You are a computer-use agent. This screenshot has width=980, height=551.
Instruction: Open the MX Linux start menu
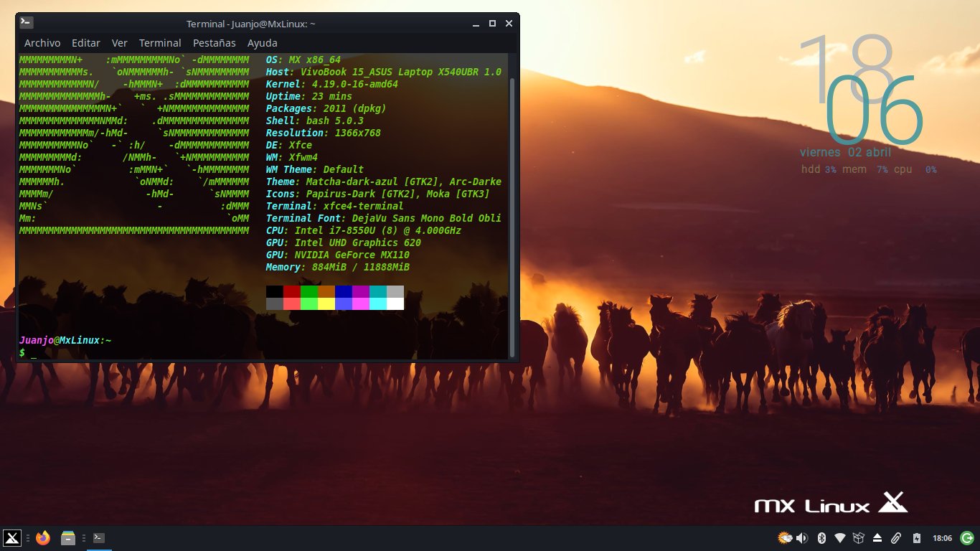pos(12,538)
